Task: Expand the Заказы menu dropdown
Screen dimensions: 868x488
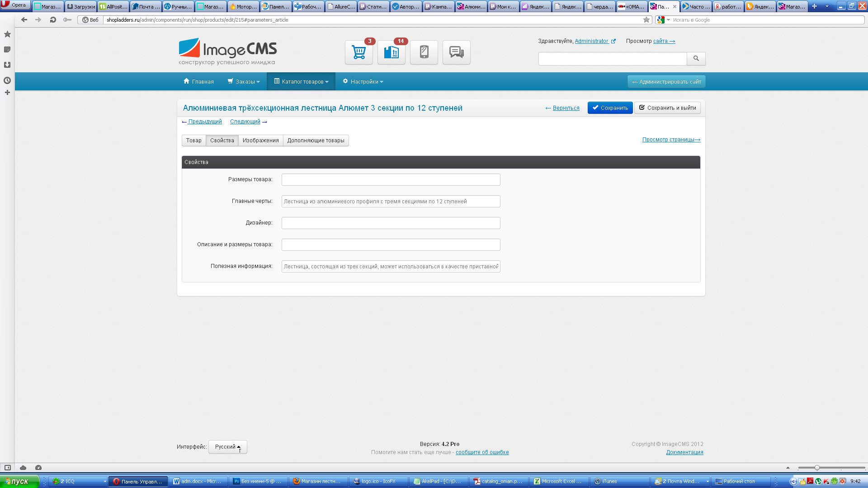Action: tap(244, 82)
